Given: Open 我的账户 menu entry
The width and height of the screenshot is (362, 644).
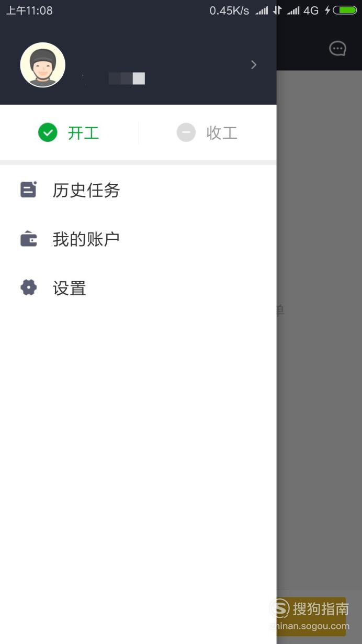Looking at the screenshot, I should 138,239.
